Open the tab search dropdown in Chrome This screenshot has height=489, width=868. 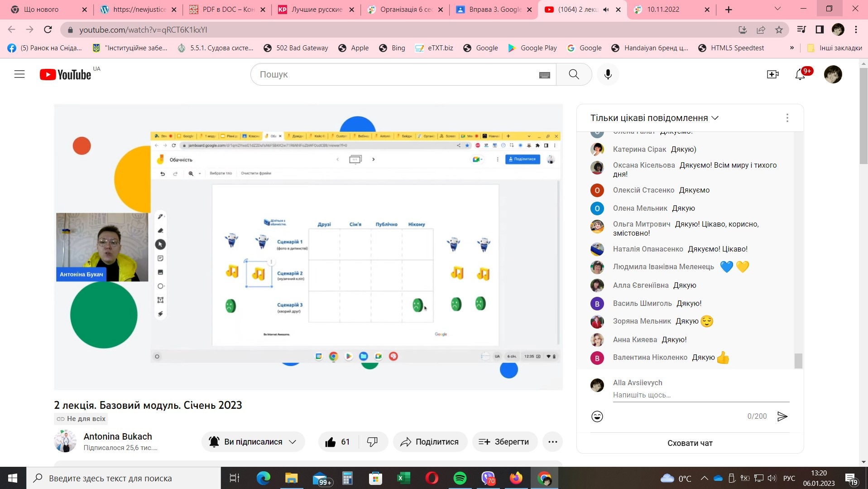coord(777,9)
